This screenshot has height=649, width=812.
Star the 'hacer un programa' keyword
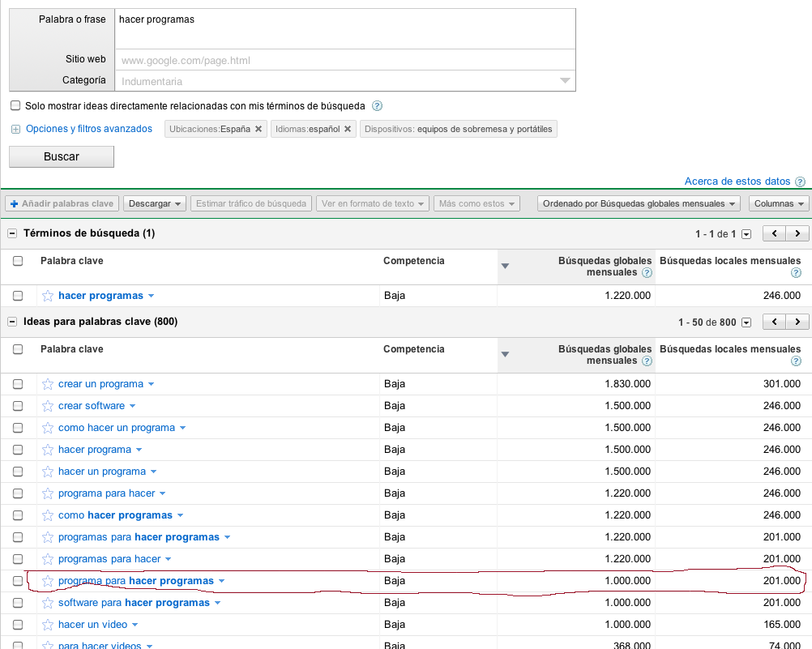coord(48,472)
